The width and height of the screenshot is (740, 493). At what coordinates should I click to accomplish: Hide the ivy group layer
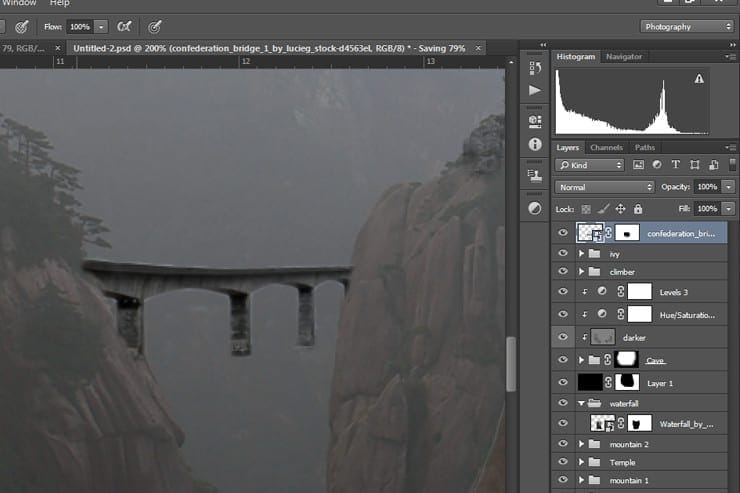pos(563,254)
